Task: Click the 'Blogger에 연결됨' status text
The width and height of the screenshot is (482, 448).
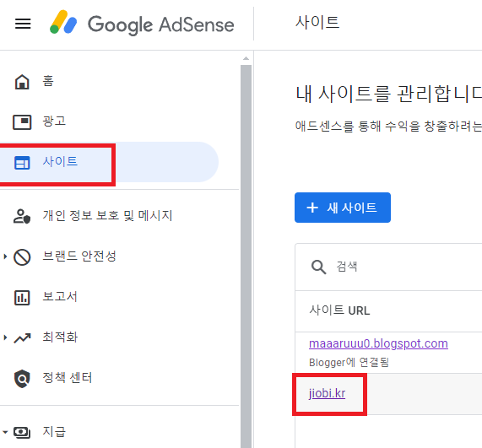Action: pyautogui.click(x=349, y=362)
